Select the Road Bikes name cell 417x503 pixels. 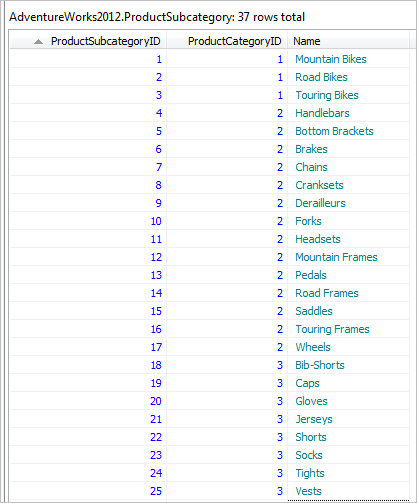tap(348, 77)
